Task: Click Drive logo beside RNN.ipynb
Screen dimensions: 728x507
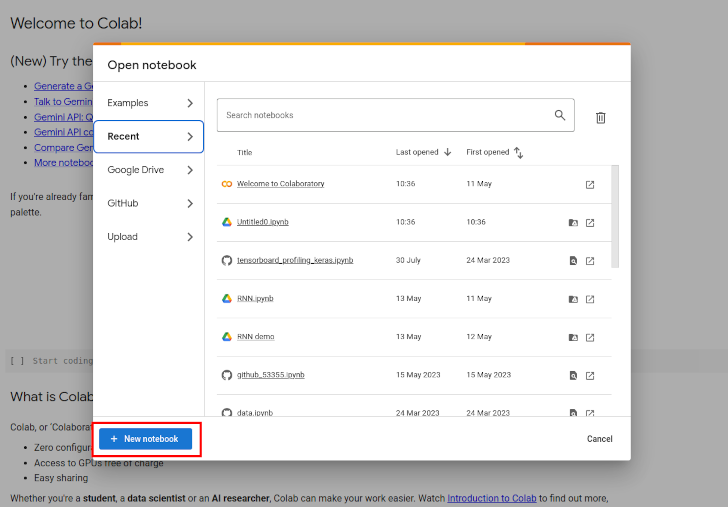Action: tap(227, 299)
